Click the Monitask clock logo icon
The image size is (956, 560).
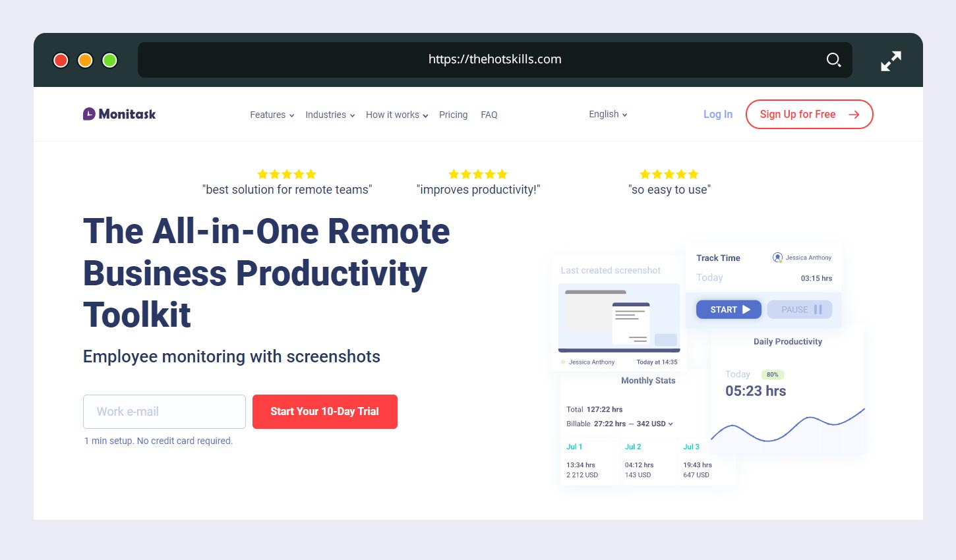(x=88, y=113)
